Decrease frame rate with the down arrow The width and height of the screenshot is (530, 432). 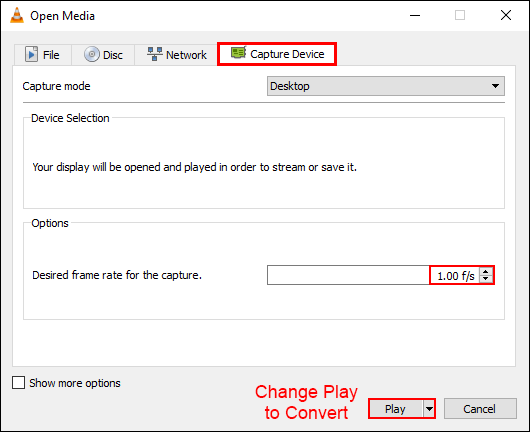coord(486,279)
